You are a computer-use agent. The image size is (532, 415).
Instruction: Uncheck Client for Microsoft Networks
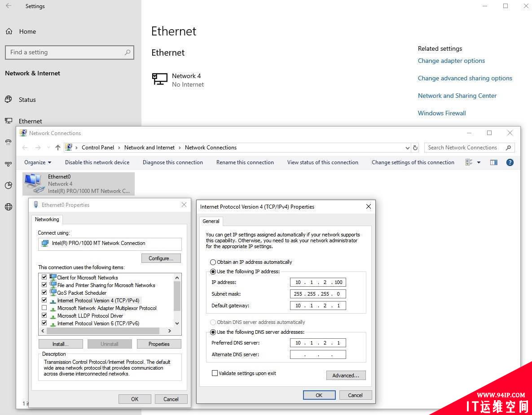coord(44,277)
